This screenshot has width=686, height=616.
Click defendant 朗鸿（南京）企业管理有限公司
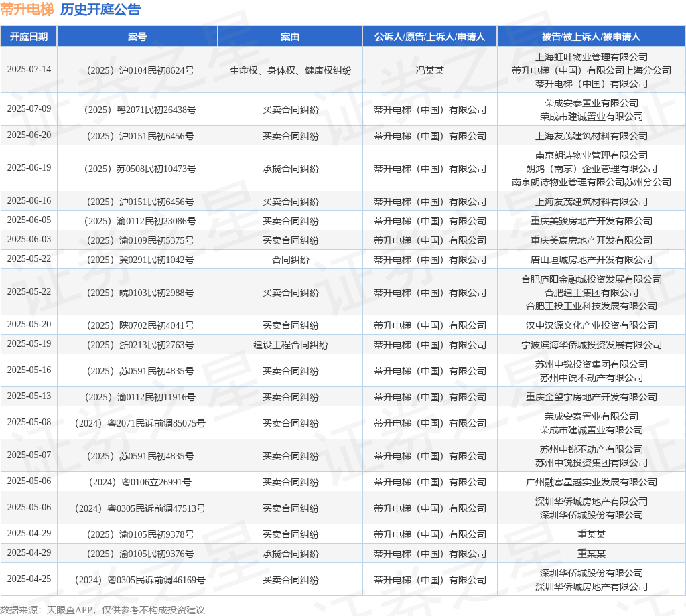[x=592, y=169]
